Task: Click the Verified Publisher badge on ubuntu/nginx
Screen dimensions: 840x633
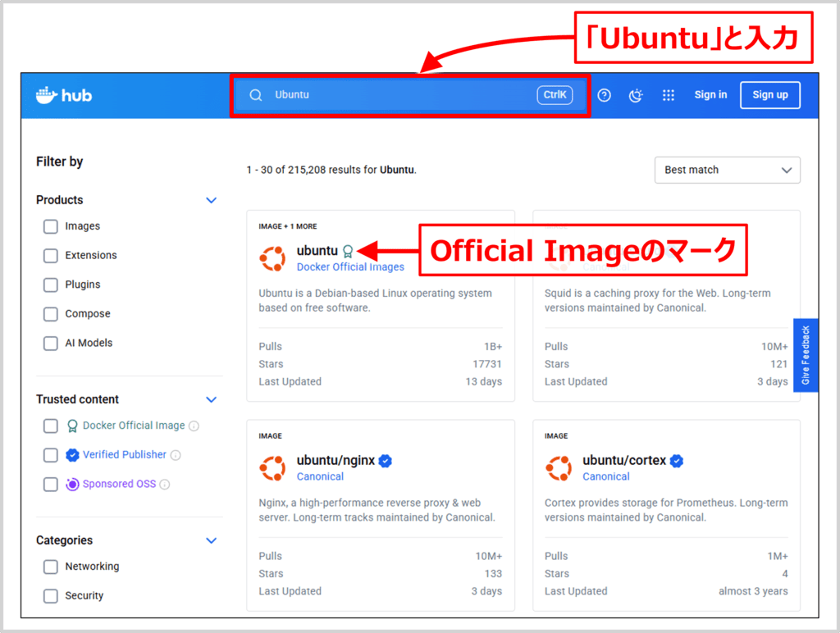Action: tap(386, 461)
